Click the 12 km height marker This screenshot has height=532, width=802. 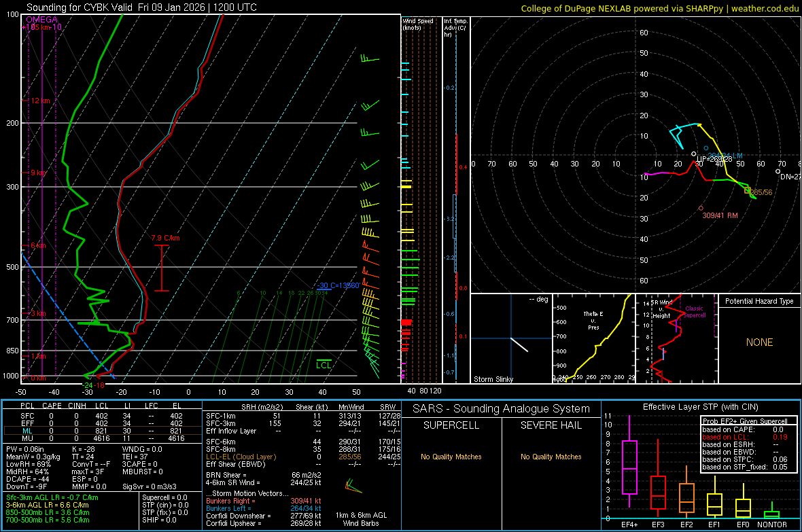(x=40, y=101)
